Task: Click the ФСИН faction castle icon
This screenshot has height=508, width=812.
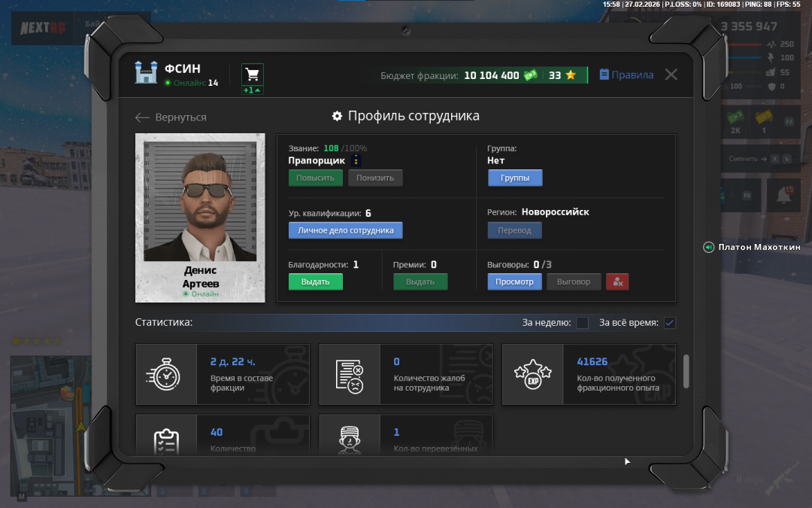Action: (146, 73)
